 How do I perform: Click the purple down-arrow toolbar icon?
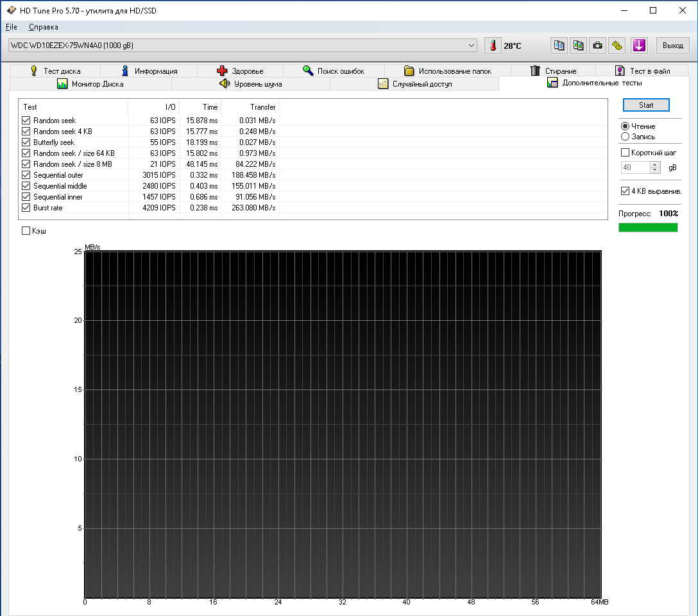coord(639,46)
